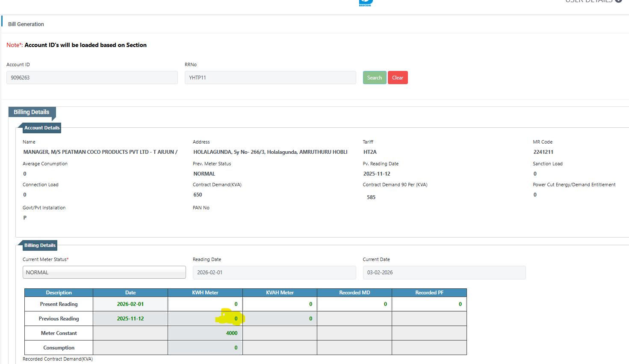Click the Account Details section label

(x=42, y=128)
